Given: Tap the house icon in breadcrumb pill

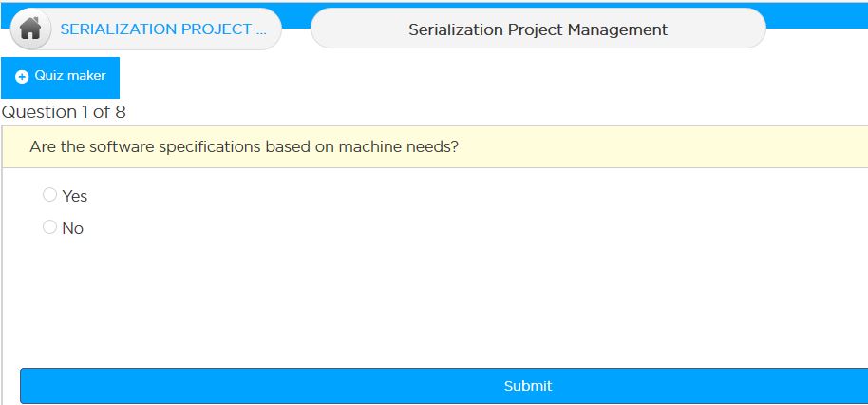Looking at the screenshot, I should 30,29.
